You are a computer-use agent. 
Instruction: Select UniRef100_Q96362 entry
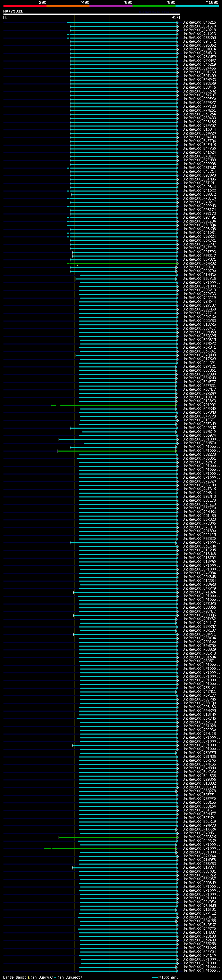point(199,45)
